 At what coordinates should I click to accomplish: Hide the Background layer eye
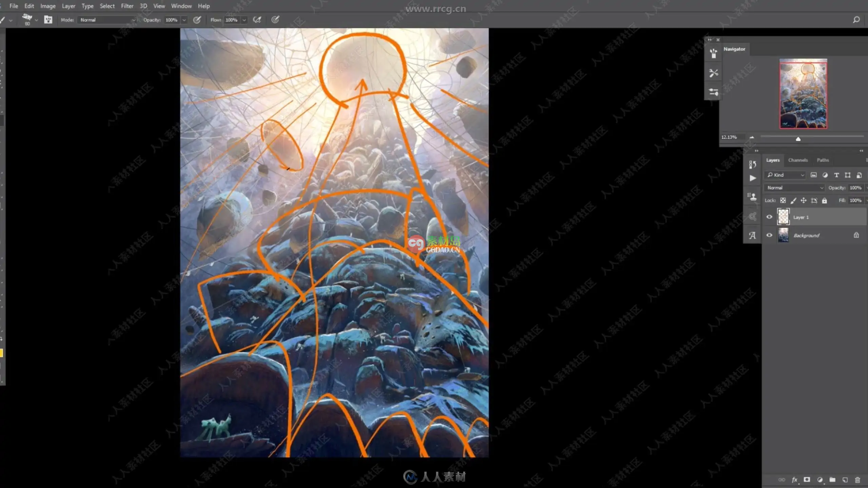coord(769,235)
